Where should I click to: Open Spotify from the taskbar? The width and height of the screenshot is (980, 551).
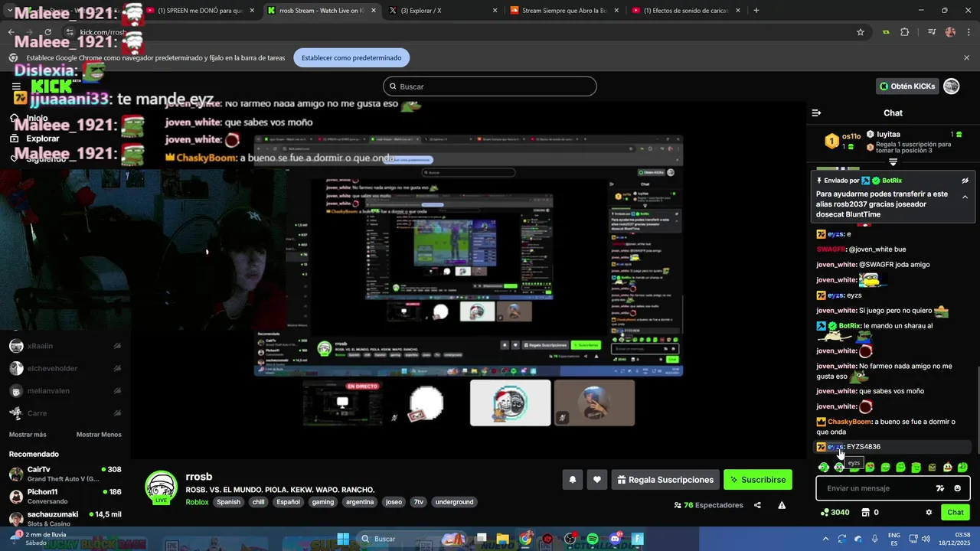click(x=592, y=539)
